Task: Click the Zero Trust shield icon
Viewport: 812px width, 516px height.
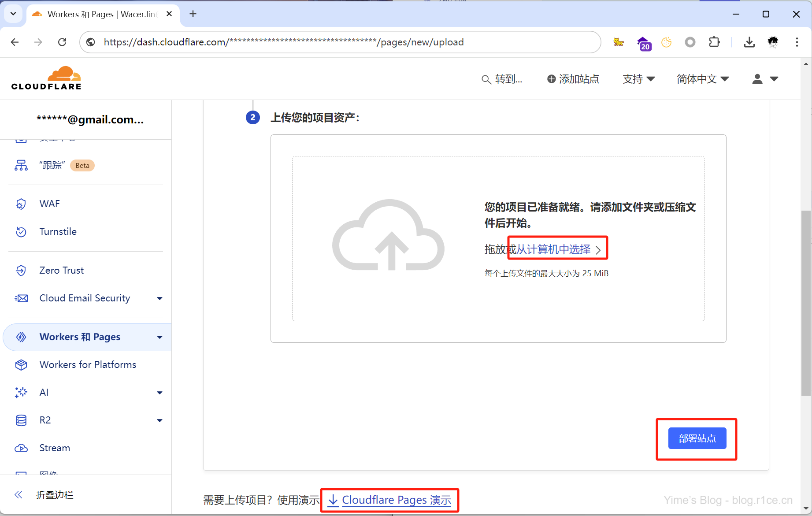Action: [x=21, y=271]
